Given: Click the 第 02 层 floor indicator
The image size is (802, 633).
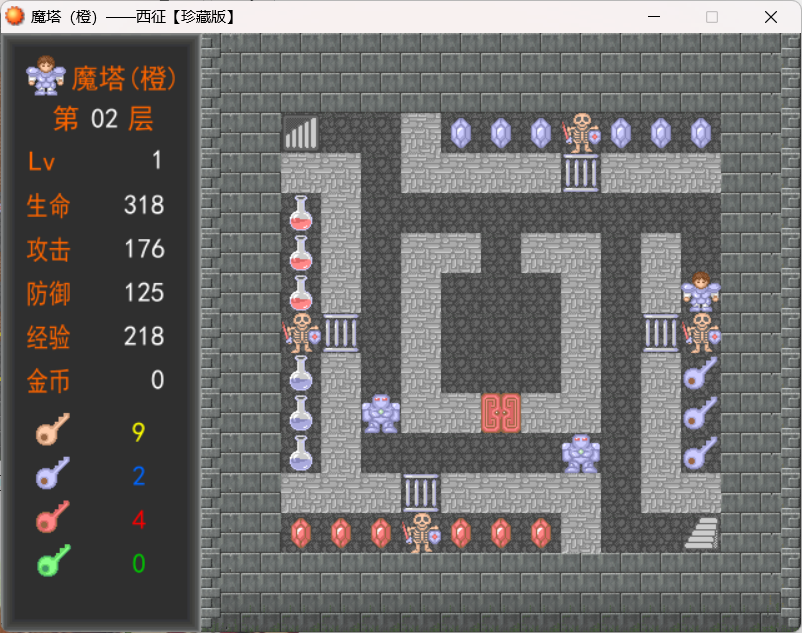Looking at the screenshot, I should click(x=103, y=119).
